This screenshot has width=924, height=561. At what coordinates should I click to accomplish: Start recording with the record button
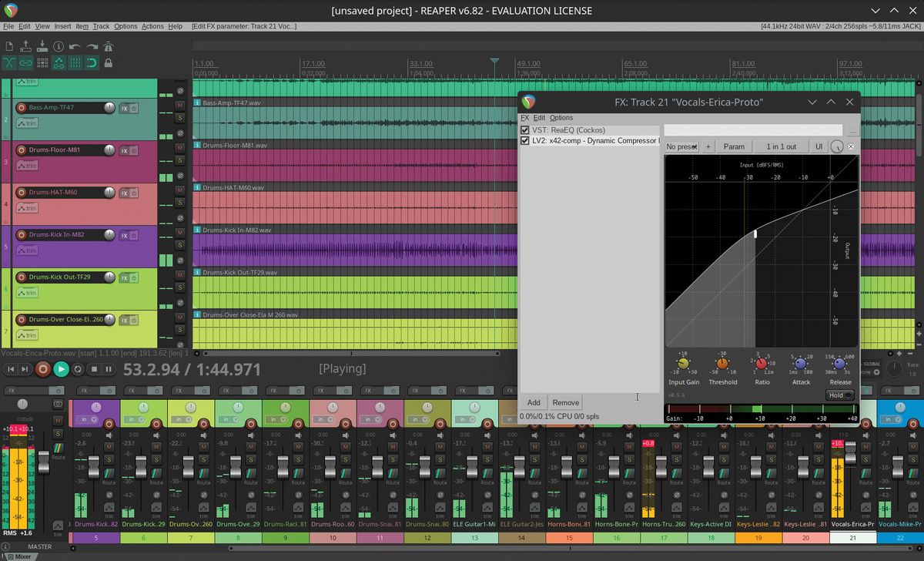[x=43, y=369]
